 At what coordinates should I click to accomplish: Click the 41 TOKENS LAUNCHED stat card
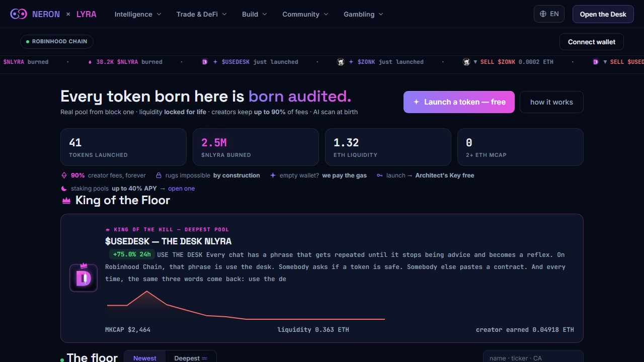click(x=123, y=147)
